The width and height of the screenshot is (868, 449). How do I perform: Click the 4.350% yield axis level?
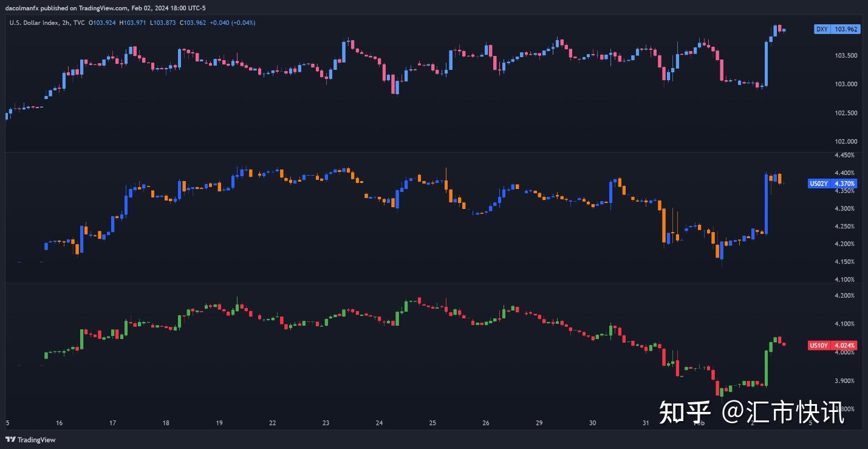(x=844, y=191)
